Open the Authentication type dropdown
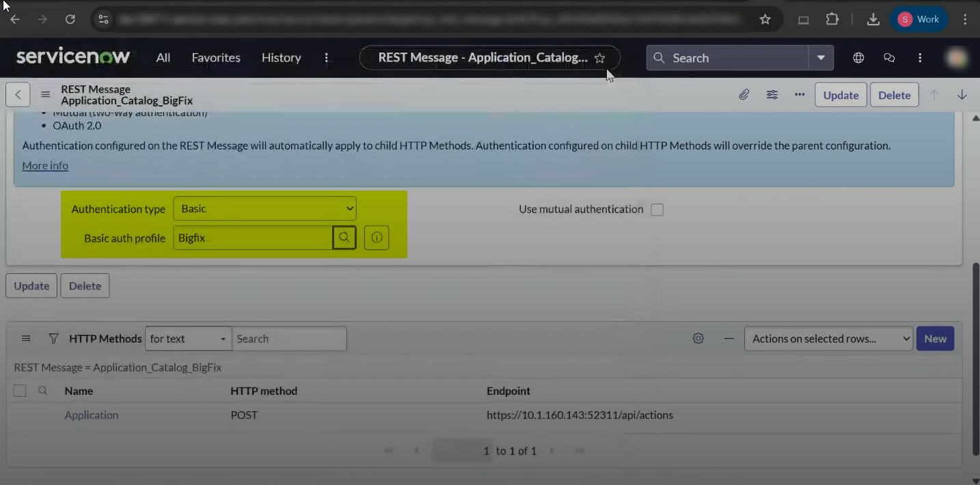This screenshot has width=980, height=485. coord(264,208)
